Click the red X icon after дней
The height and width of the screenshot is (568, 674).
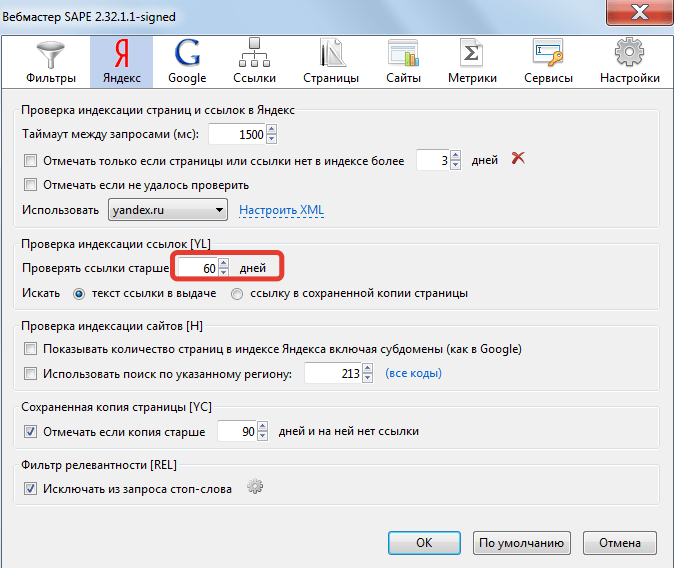coord(518,158)
